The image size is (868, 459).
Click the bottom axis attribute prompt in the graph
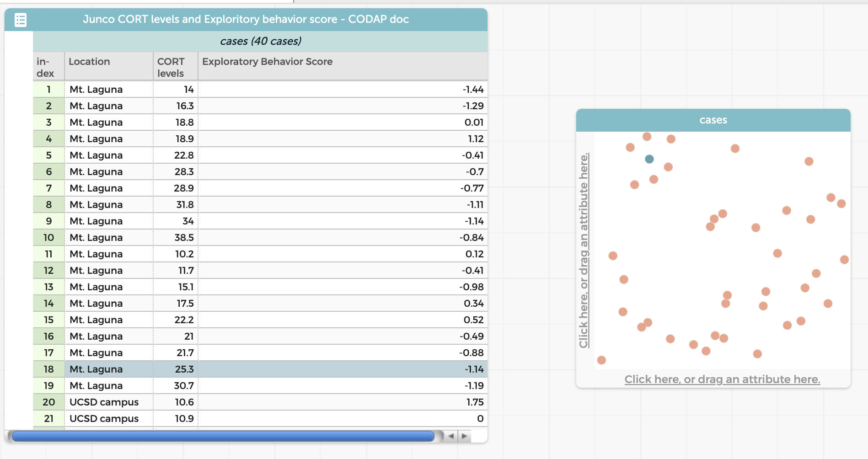722,379
